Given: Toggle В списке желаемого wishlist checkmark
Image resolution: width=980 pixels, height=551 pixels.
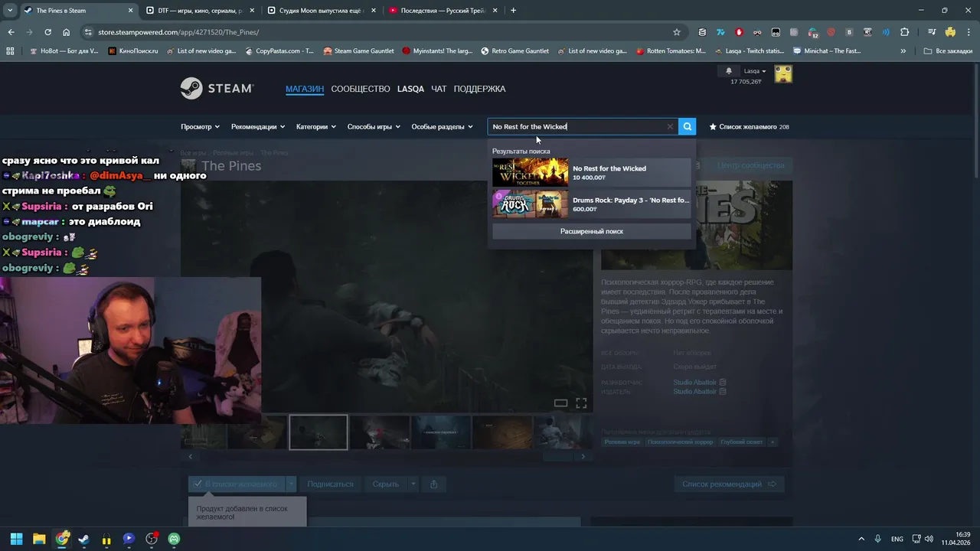Looking at the screenshot, I should point(237,484).
